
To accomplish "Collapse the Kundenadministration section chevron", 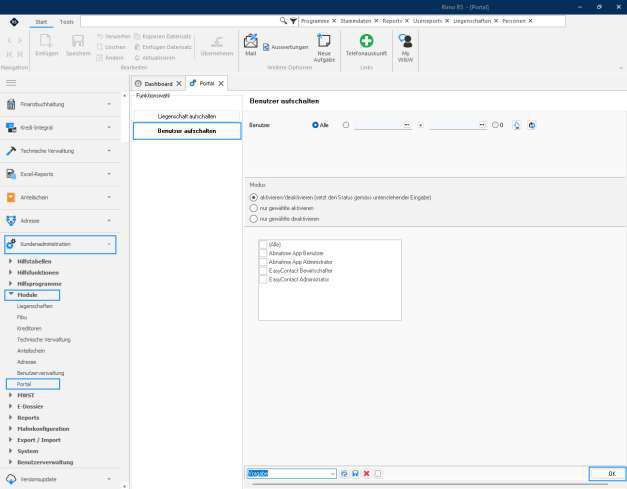I will point(109,244).
